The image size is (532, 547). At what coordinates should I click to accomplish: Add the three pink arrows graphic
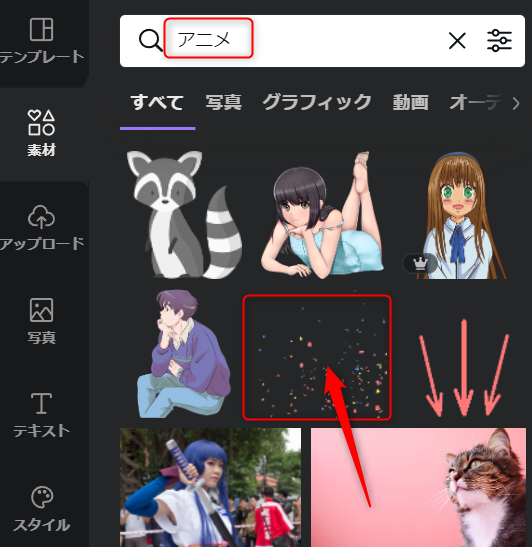pos(464,368)
